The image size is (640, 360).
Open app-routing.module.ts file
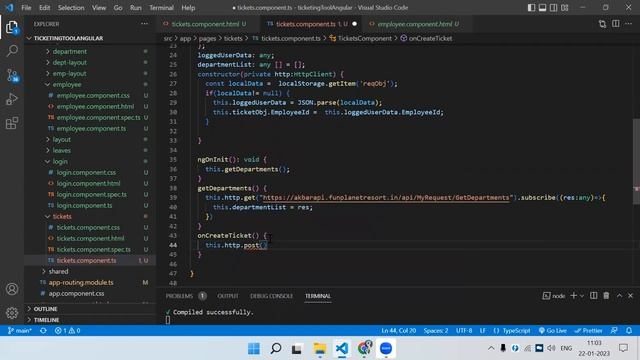point(81,282)
